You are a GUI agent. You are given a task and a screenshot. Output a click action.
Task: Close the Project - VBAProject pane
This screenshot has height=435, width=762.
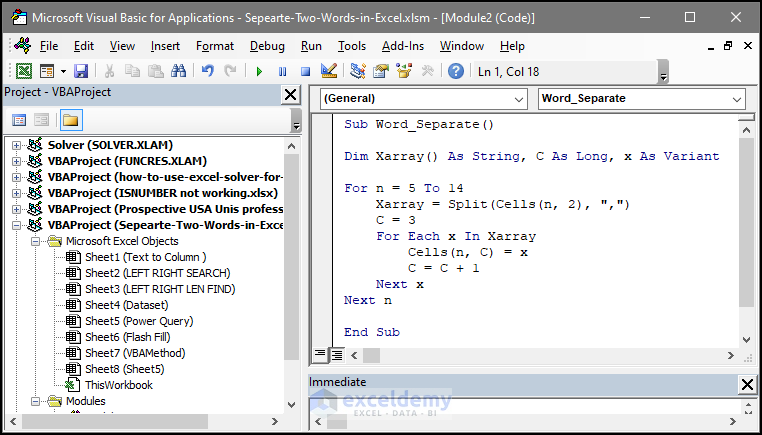291,94
